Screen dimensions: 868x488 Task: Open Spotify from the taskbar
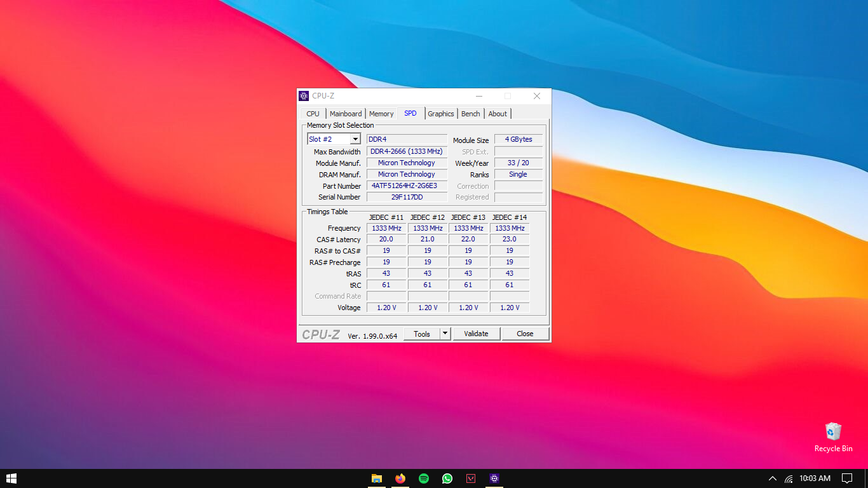pos(423,478)
